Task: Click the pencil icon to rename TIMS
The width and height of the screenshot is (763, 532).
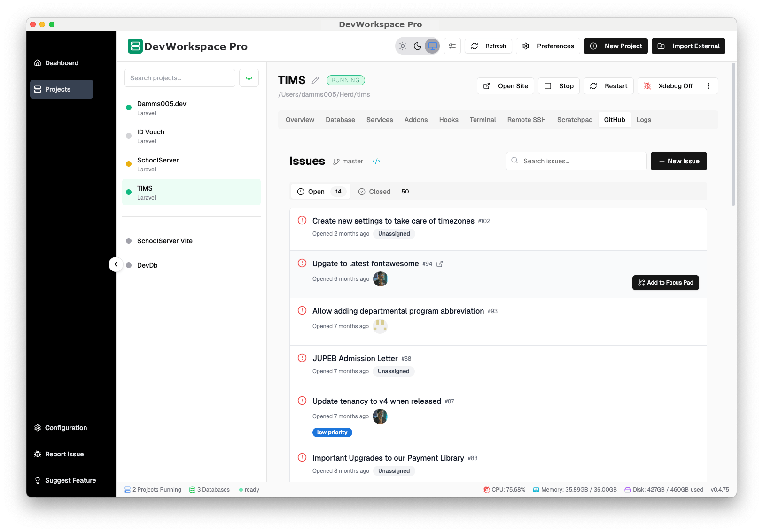Action: point(315,80)
